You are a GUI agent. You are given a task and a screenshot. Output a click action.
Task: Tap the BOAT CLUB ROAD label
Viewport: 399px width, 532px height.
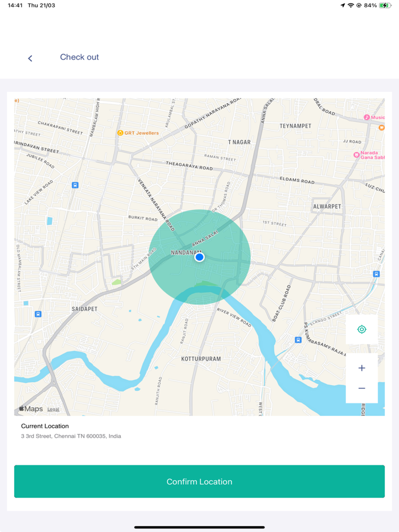pos(282,303)
